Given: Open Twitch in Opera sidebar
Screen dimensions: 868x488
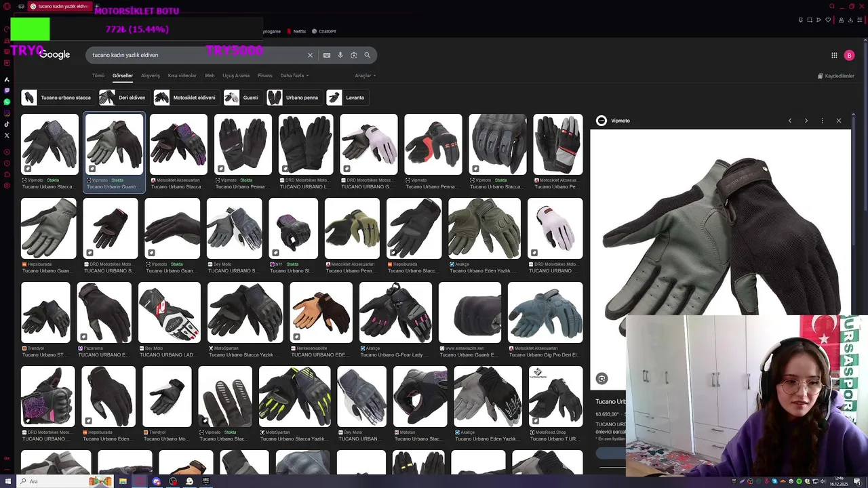Looking at the screenshot, I should (x=7, y=90).
